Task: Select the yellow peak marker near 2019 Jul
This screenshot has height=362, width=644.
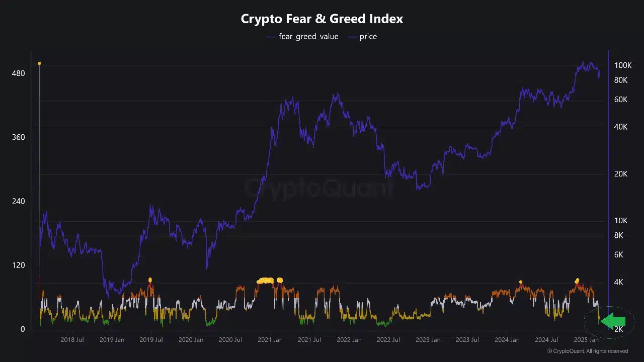Action: click(150, 280)
